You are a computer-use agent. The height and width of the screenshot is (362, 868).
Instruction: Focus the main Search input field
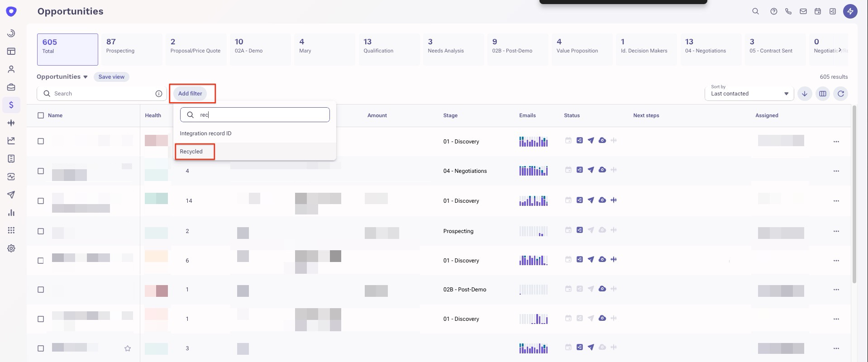[102, 94]
